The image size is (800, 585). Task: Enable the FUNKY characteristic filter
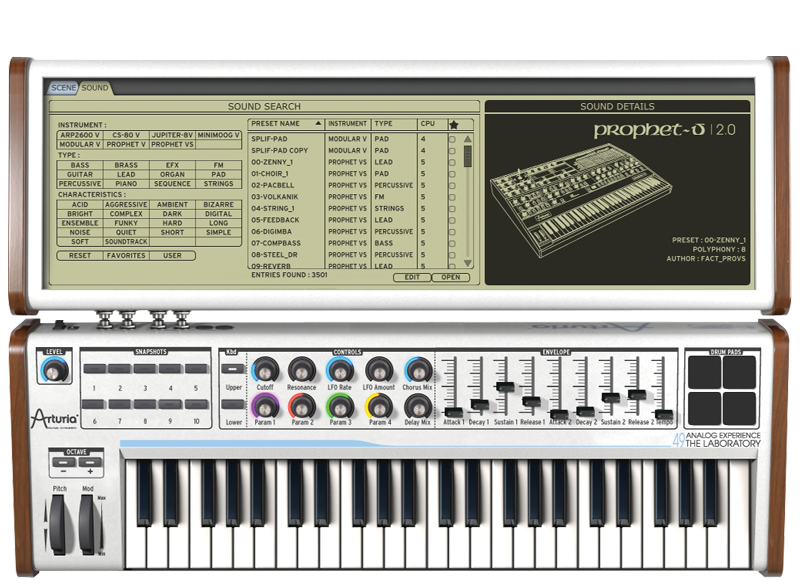(x=126, y=223)
